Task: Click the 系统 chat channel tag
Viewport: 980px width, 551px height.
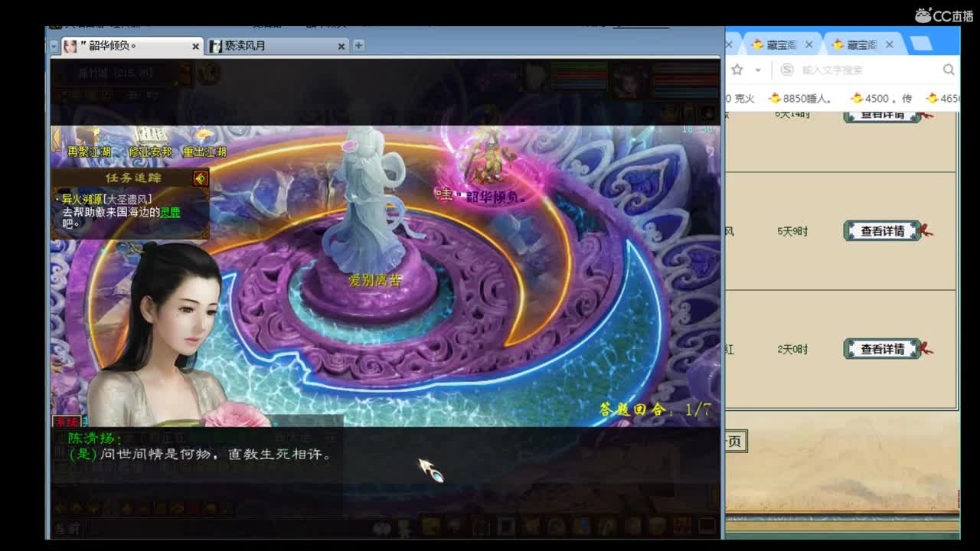Action: click(67, 422)
